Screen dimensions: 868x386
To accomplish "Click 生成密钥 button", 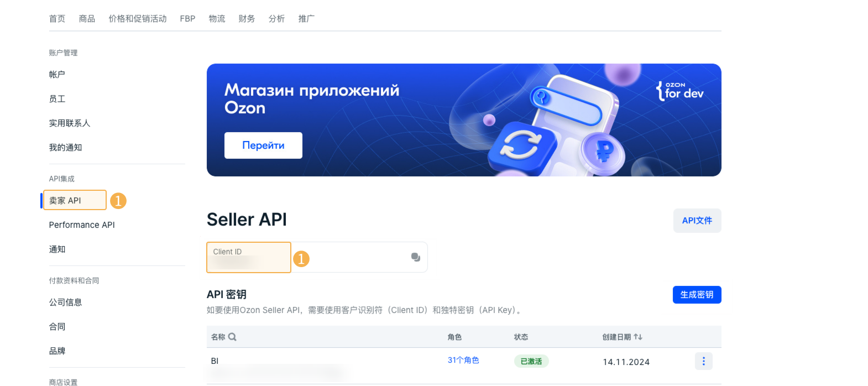I will (x=697, y=295).
